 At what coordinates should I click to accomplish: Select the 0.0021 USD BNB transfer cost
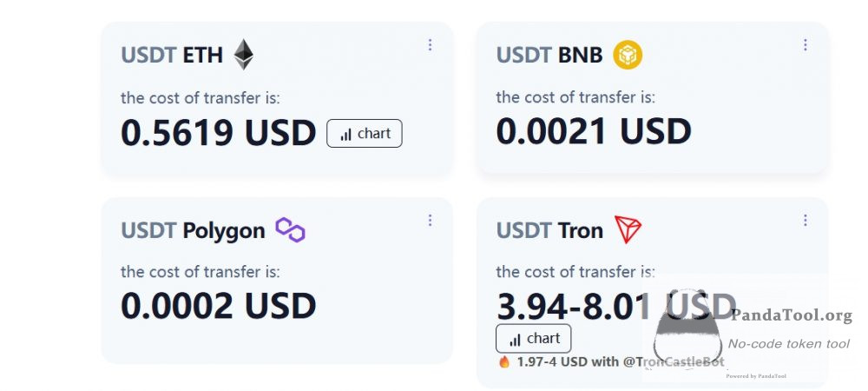click(x=594, y=131)
